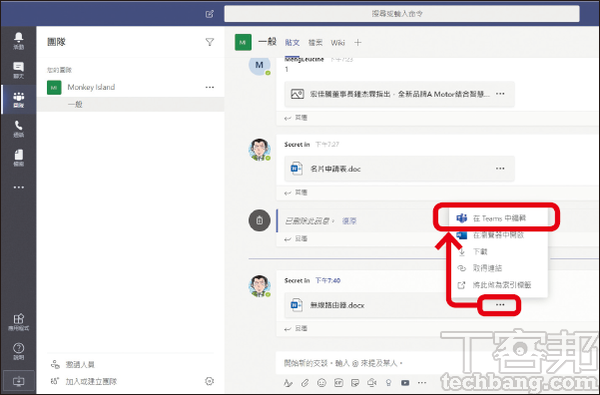Add a new tab with plus icon

click(x=357, y=42)
